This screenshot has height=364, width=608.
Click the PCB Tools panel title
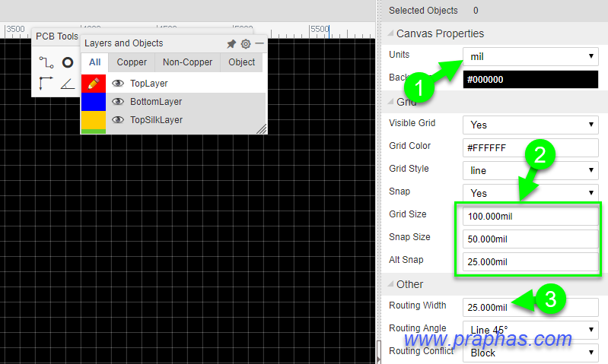tap(57, 36)
